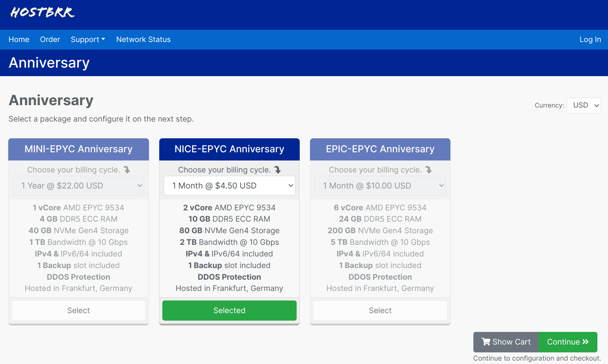Click "80 GB NVMe Gen4 Storage" text
The width and height of the screenshot is (608, 364).
229,230
